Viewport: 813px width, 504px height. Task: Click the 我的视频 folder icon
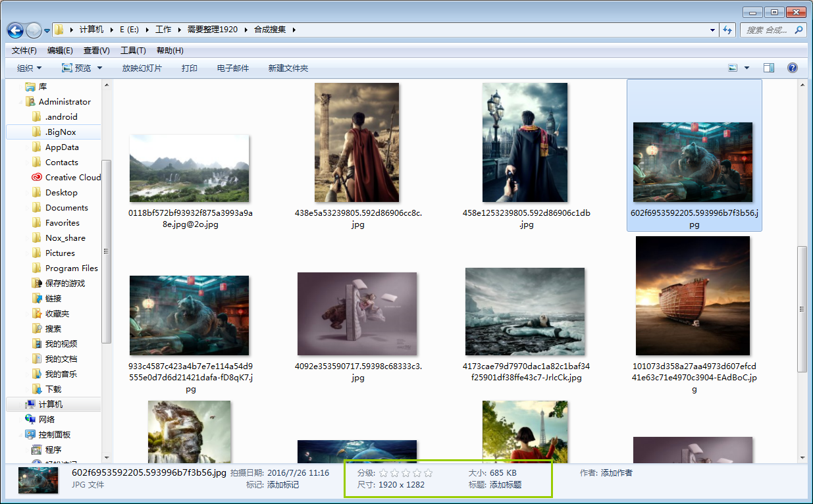click(x=37, y=343)
